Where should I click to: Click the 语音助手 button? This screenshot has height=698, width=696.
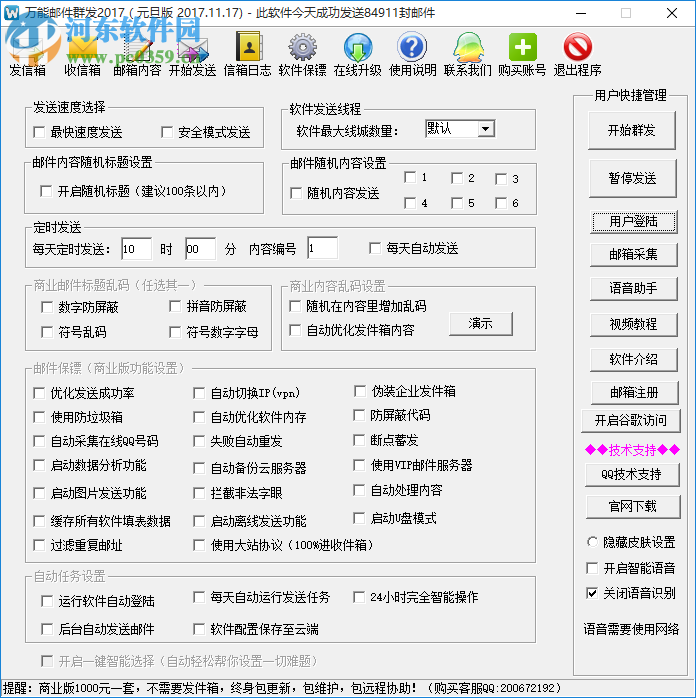(x=634, y=288)
